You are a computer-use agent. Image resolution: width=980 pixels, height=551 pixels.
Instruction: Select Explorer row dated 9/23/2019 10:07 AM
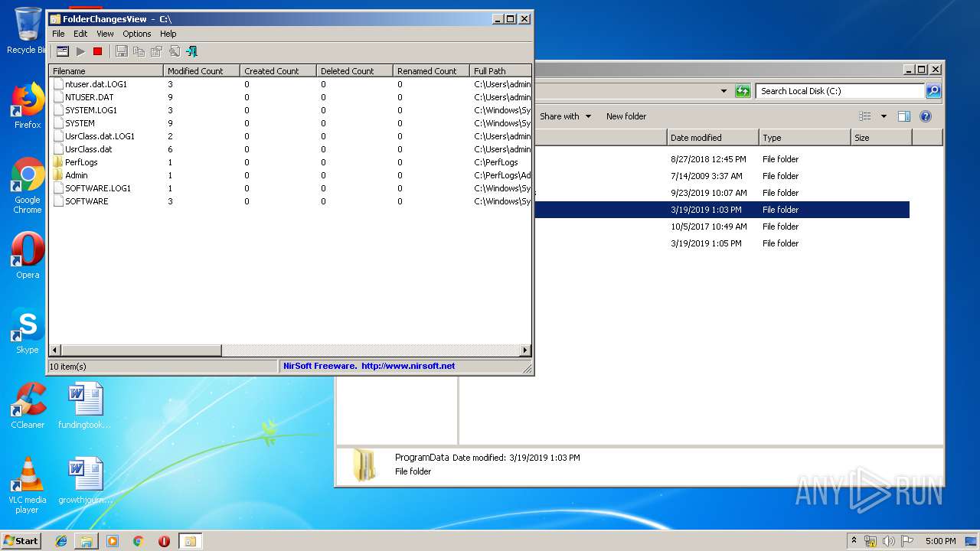722,193
